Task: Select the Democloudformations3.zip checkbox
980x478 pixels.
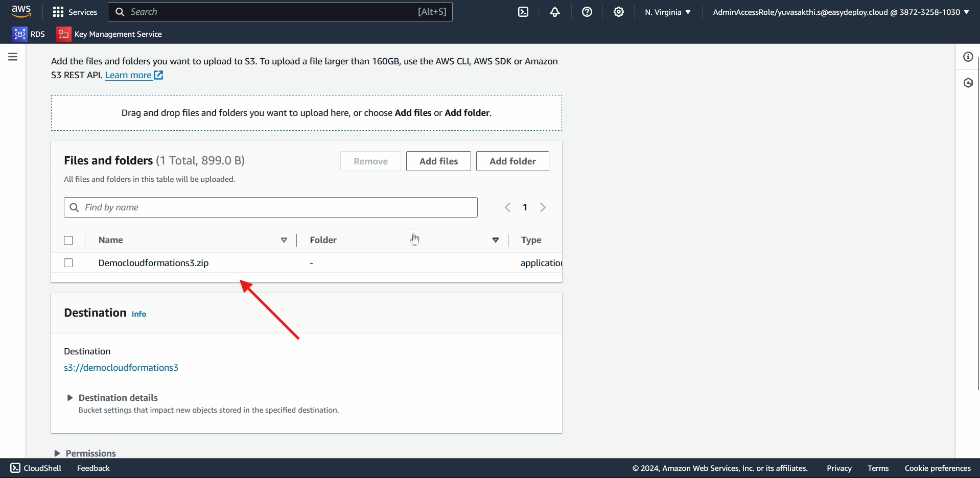Action: [68, 262]
